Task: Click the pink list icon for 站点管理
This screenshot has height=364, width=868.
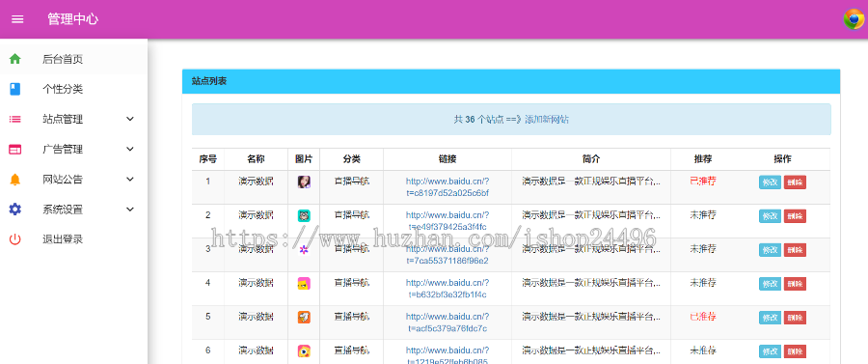Action: [x=14, y=119]
